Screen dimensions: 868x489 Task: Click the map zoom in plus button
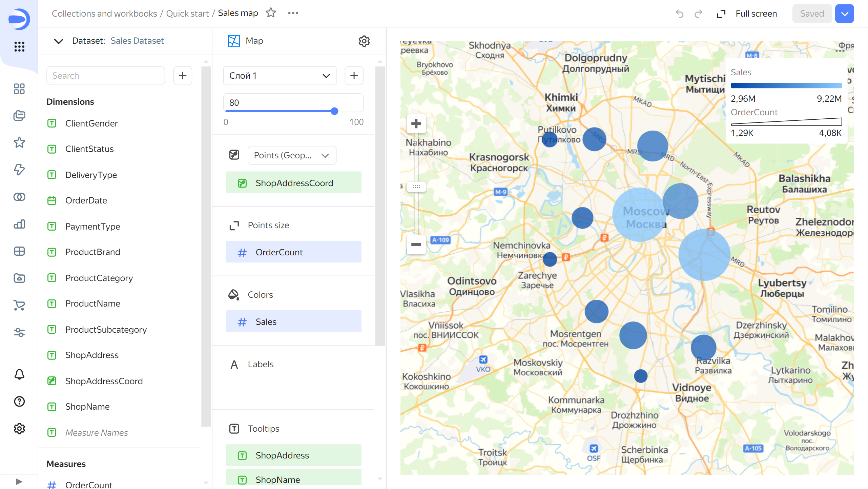click(416, 123)
